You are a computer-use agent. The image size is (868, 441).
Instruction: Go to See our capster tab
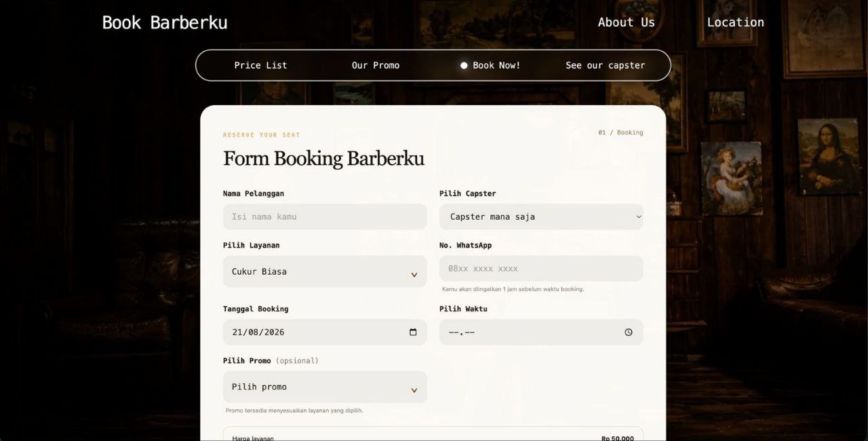[606, 65]
